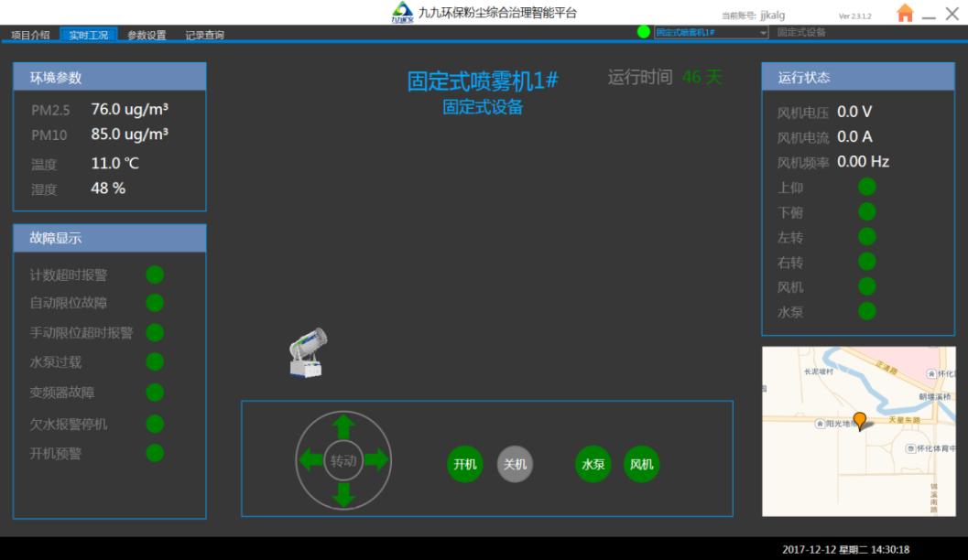Click the up arrow on rotation pad
This screenshot has height=560, width=968.
[x=343, y=426]
